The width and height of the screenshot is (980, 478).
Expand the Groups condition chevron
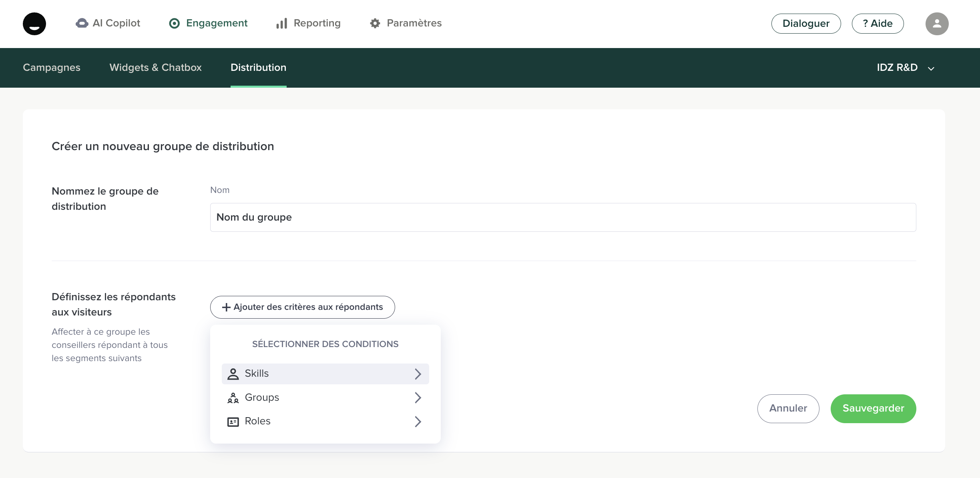pos(418,398)
